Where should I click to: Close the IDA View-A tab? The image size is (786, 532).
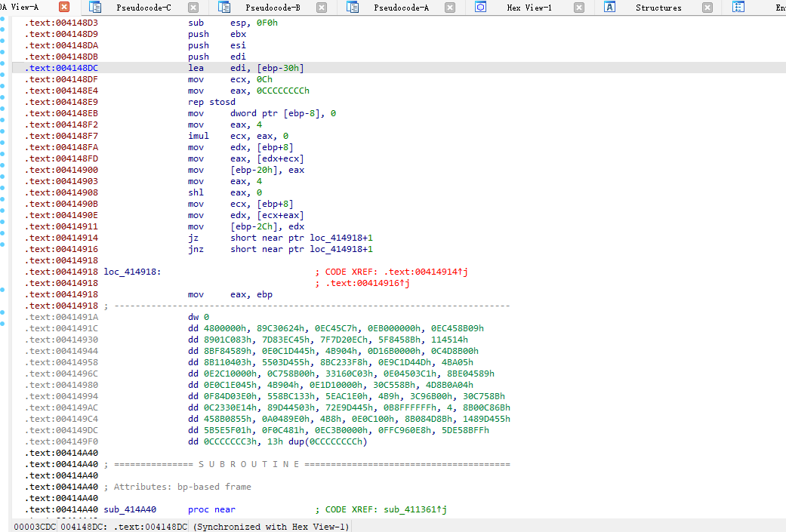pos(64,8)
